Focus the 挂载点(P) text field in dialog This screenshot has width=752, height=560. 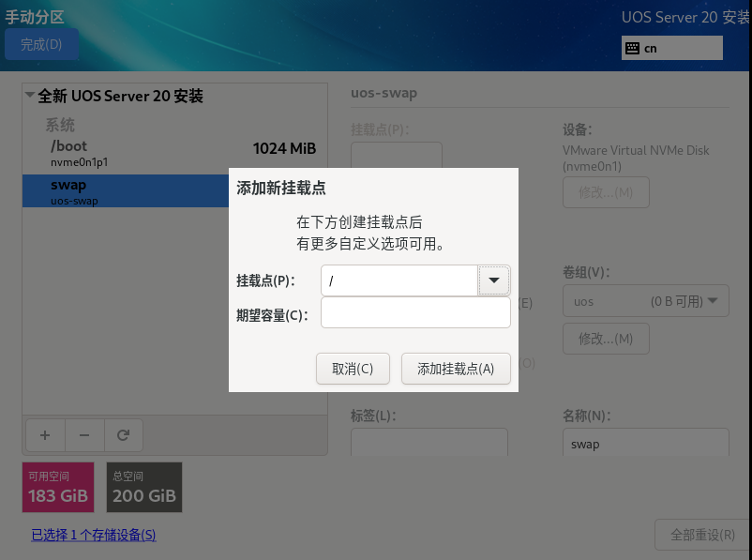click(399, 280)
